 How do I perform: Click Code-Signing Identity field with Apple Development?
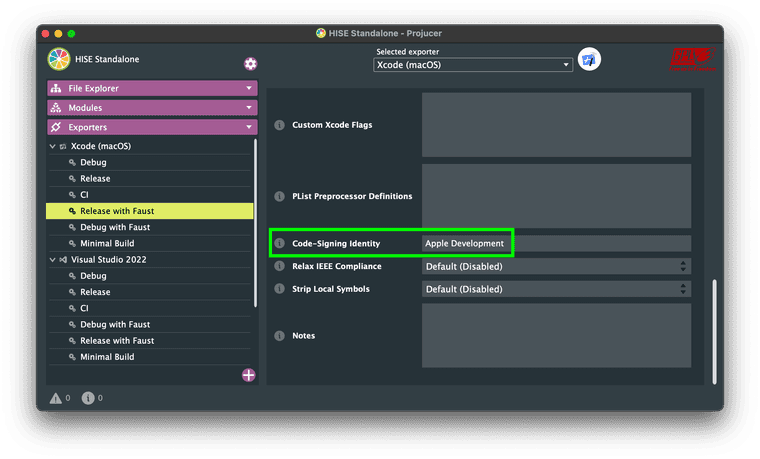(x=556, y=243)
